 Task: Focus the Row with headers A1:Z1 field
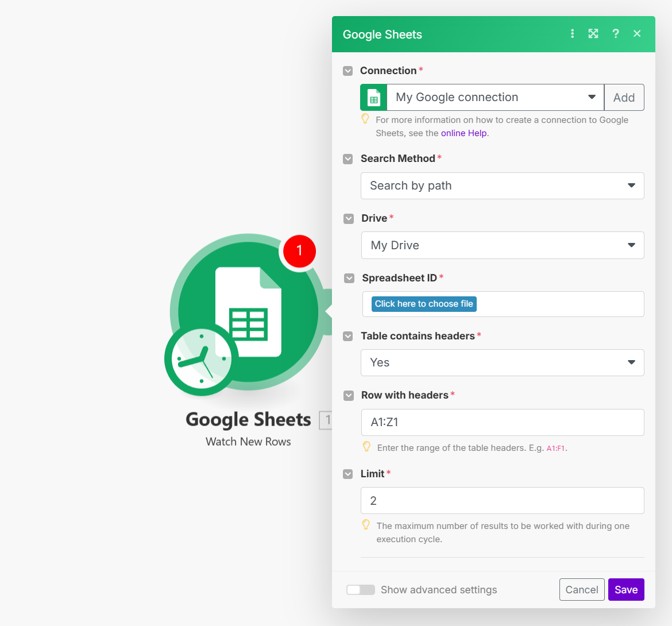(503, 422)
